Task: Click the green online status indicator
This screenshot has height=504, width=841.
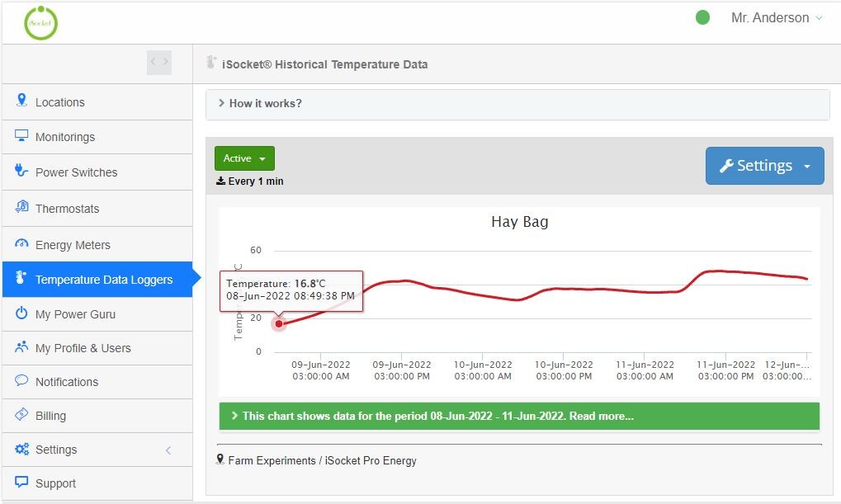Action: pos(702,17)
